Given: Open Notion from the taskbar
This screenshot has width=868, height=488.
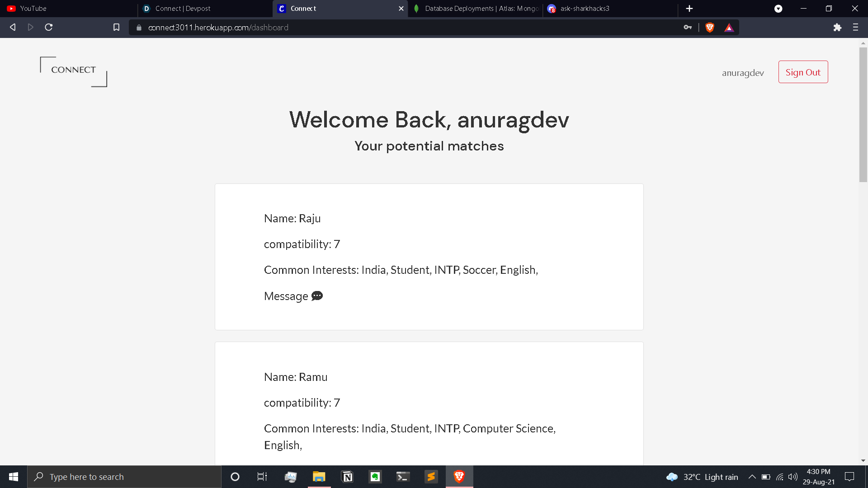Looking at the screenshot, I should [347, 477].
